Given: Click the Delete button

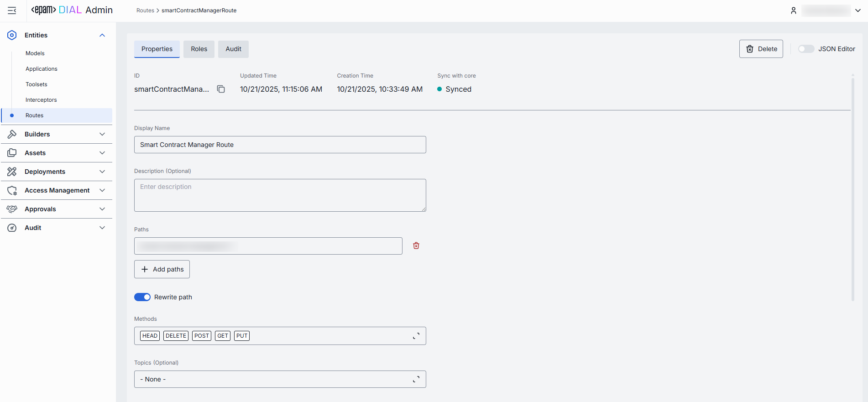Looking at the screenshot, I should [761, 49].
